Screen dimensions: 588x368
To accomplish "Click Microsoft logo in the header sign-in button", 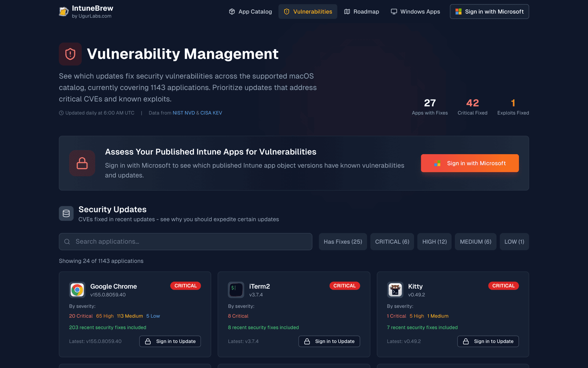I will [x=459, y=12].
